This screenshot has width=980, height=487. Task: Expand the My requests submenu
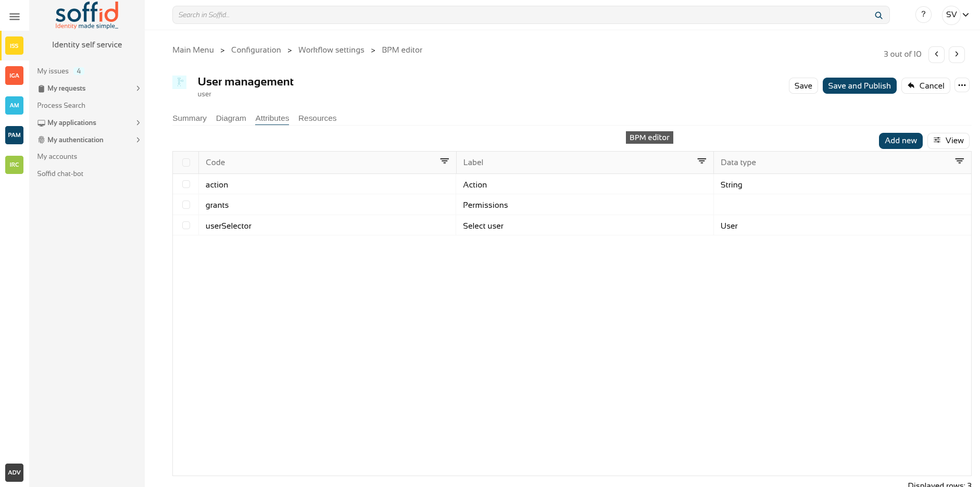[138, 89]
